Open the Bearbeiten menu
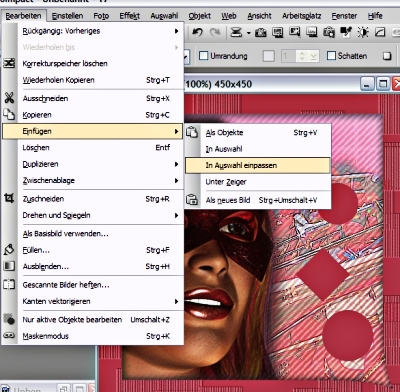 tap(23, 16)
